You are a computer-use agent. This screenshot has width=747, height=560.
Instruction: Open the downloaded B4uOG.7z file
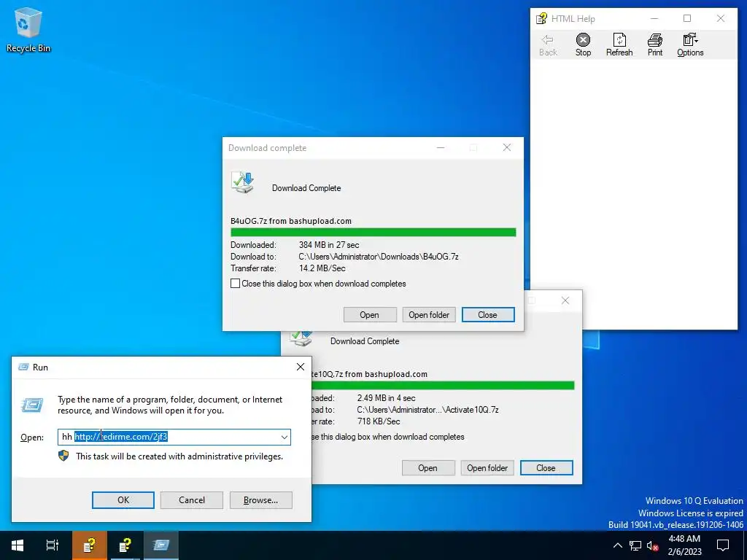(x=370, y=315)
